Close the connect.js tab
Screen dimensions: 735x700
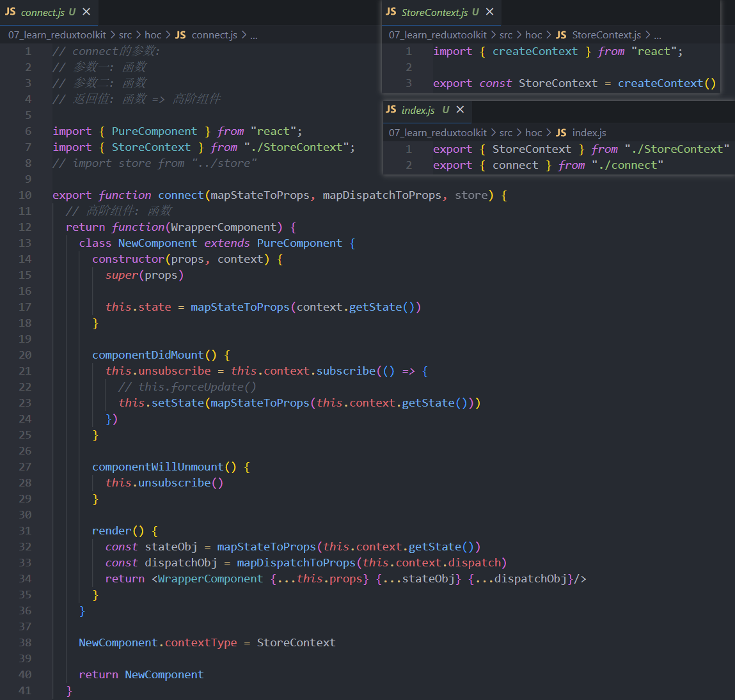(86, 12)
